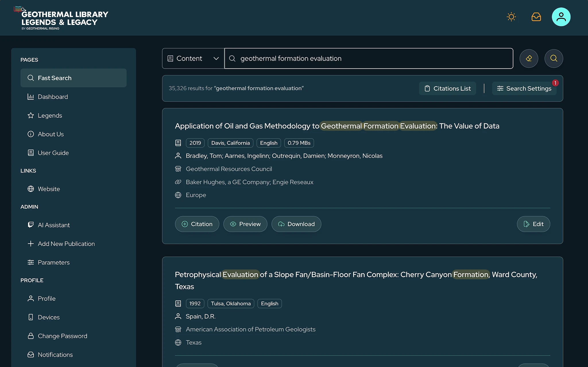Click the link icon beside Baker Hughes

[x=178, y=182]
